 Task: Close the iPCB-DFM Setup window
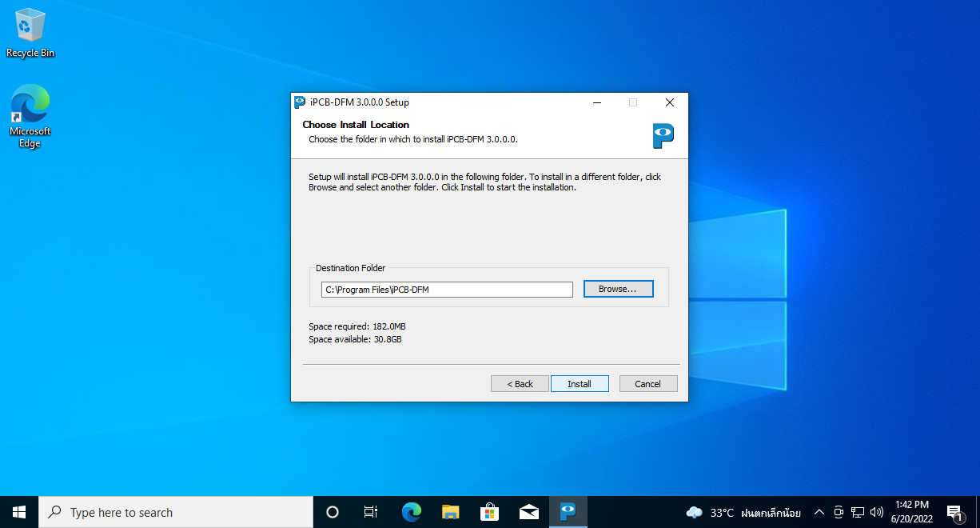pyautogui.click(x=670, y=102)
